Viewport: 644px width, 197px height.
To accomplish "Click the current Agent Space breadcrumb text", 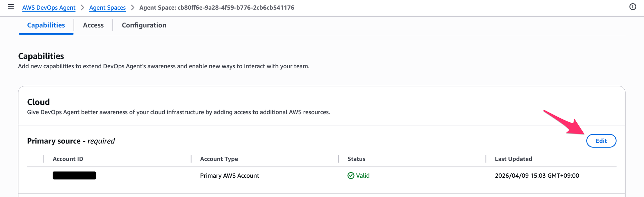I will (x=217, y=7).
